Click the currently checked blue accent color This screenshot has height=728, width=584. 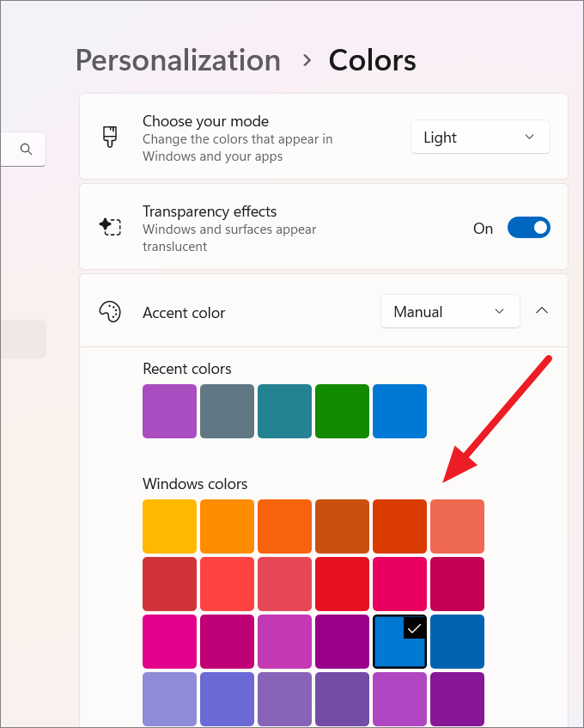click(399, 641)
